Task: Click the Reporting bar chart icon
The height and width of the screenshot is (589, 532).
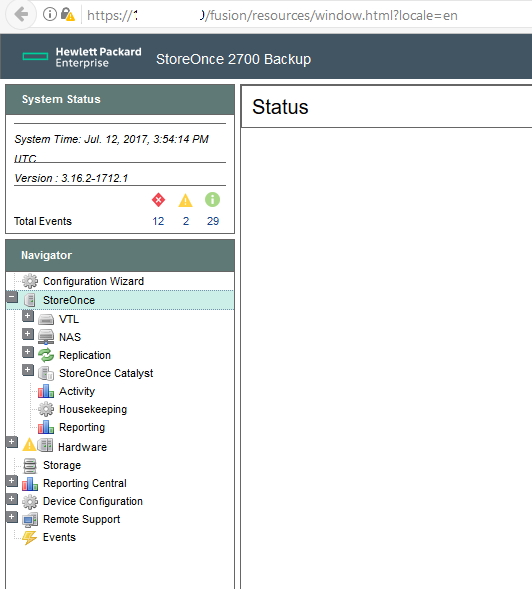Action: [x=46, y=427]
